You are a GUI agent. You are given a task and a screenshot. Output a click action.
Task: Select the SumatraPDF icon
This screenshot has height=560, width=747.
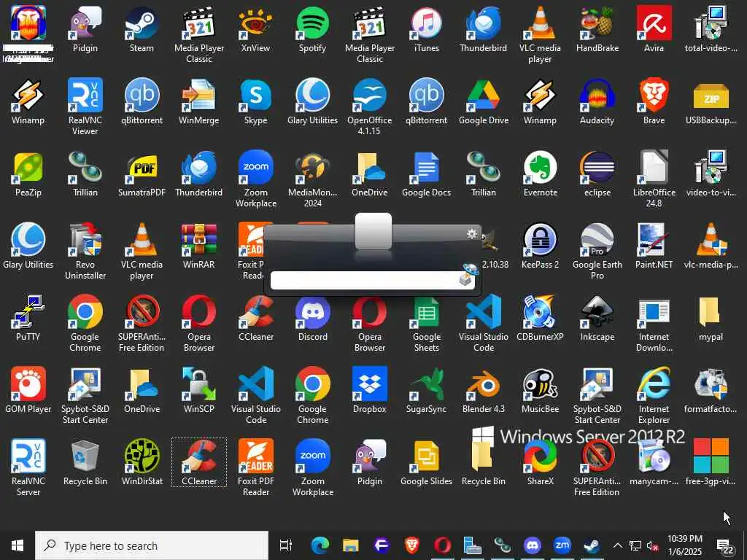(142, 174)
